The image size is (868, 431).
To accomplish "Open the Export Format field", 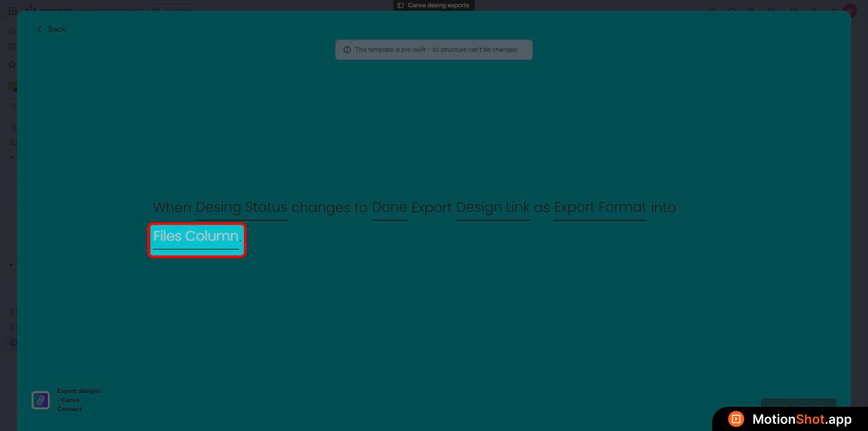I will click(600, 207).
